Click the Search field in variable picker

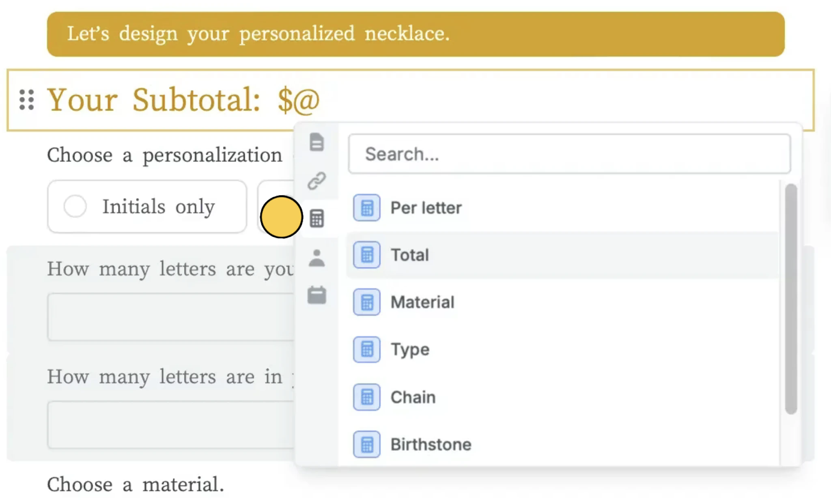tap(569, 154)
